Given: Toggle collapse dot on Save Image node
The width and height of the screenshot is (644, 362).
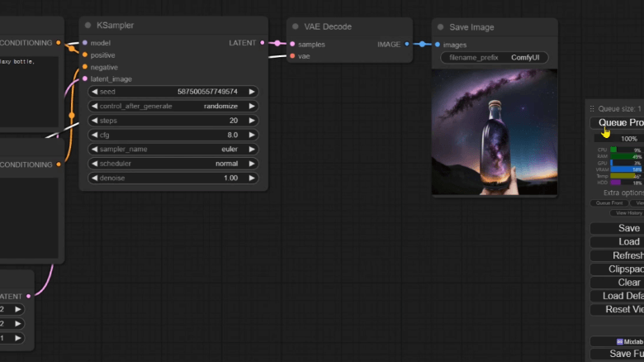Looking at the screenshot, I should tap(441, 27).
